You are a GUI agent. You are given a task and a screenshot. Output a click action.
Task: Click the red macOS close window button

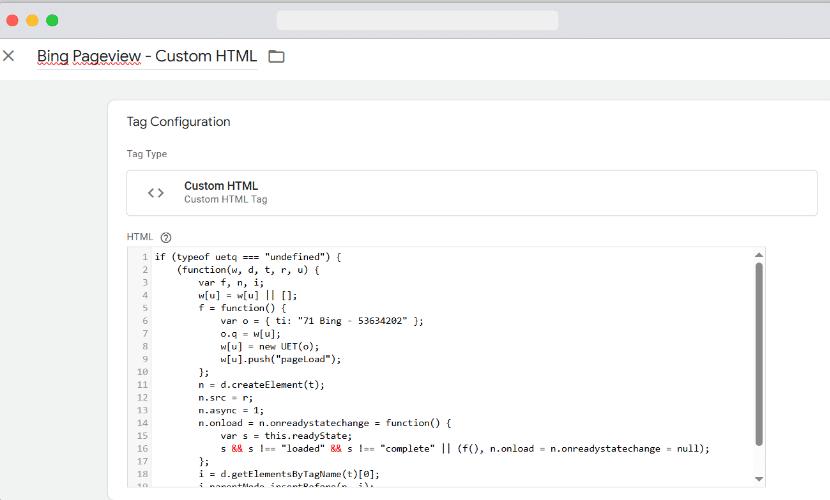coord(12,21)
